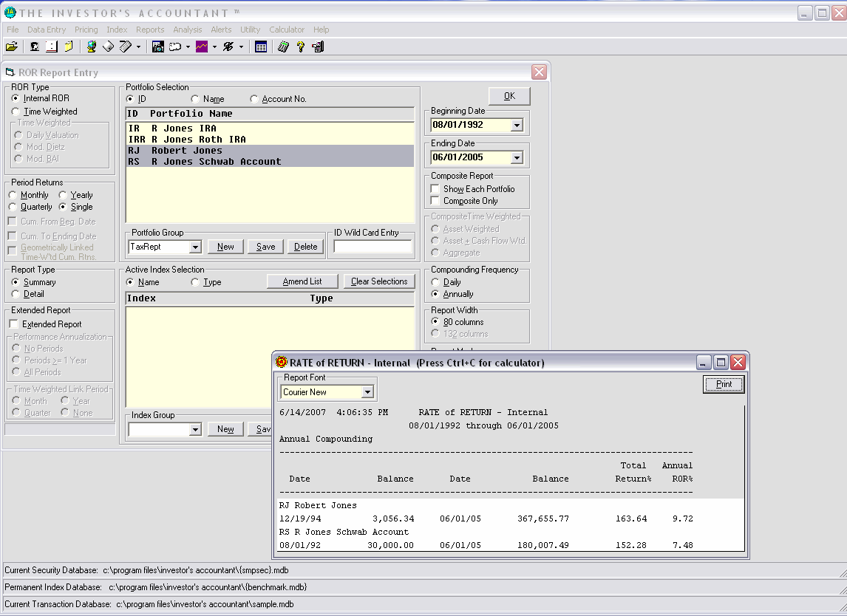847x616 pixels.
Task: Click the yellow question mark help icon
Action: click(301, 47)
